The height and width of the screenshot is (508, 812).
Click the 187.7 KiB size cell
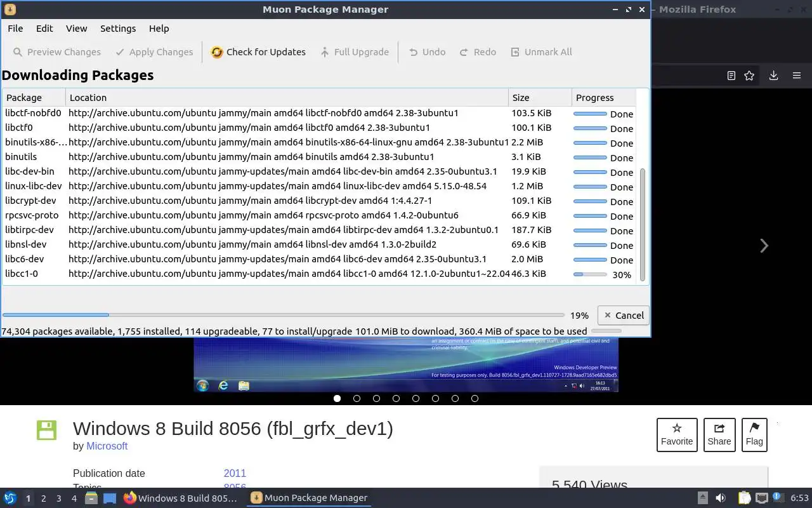pos(532,230)
